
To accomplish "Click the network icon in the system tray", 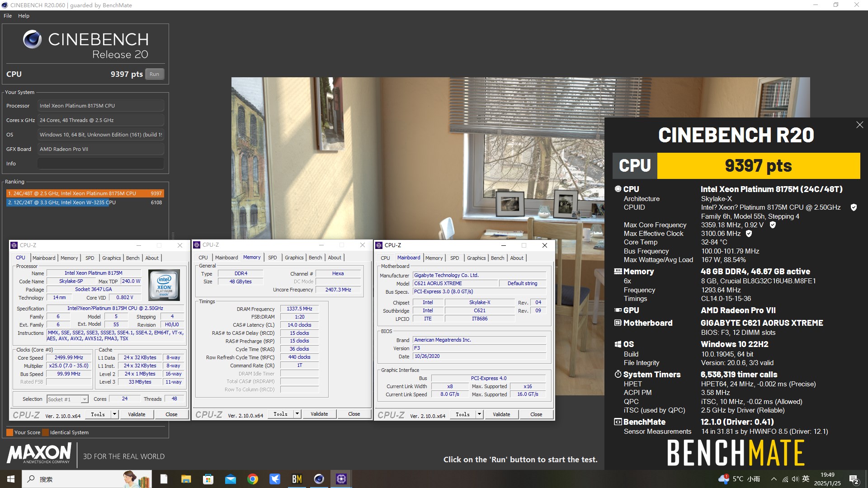I will pos(785,479).
